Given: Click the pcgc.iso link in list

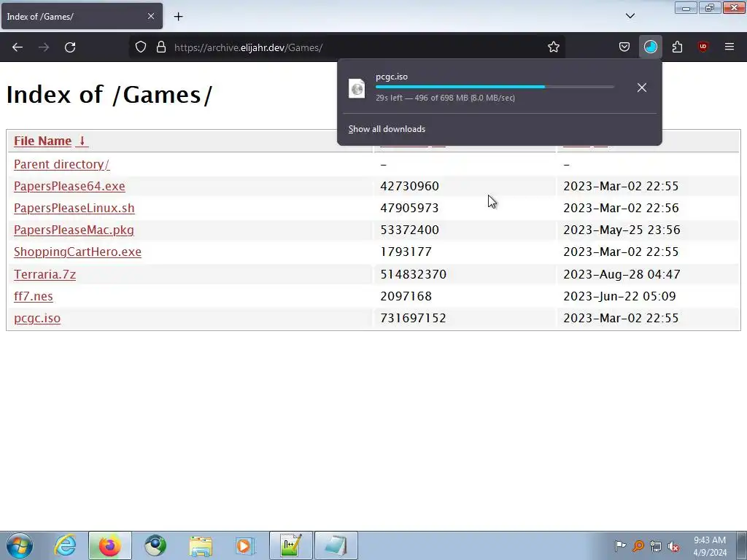Looking at the screenshot, I should [x=37, y=318].
